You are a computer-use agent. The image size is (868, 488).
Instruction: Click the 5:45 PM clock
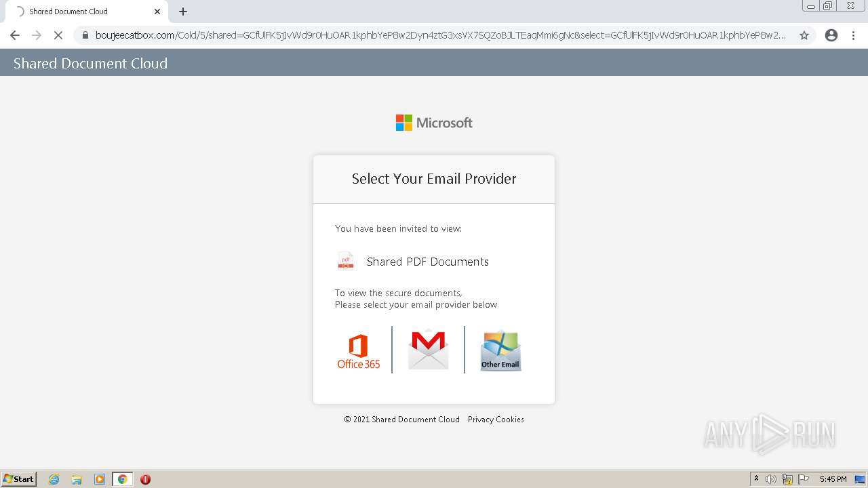(833, 479)
